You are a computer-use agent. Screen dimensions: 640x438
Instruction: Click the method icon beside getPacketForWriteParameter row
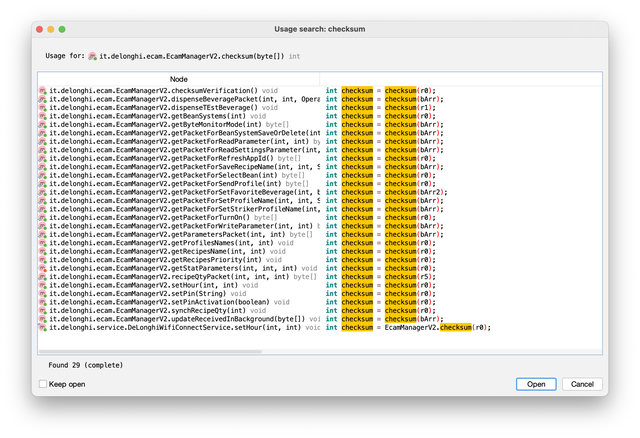[x=43, y=226]
